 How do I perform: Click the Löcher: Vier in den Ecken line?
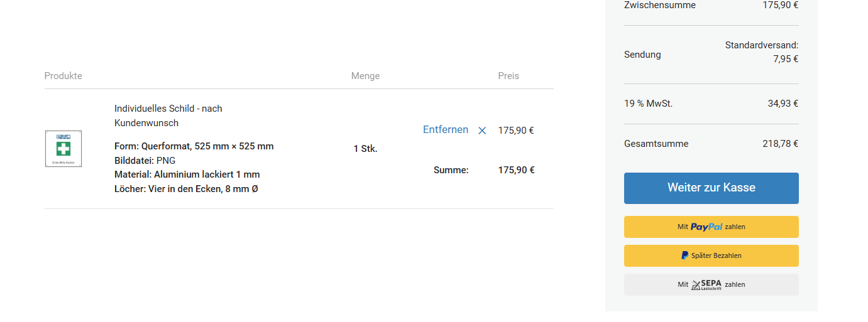point(186,188)
